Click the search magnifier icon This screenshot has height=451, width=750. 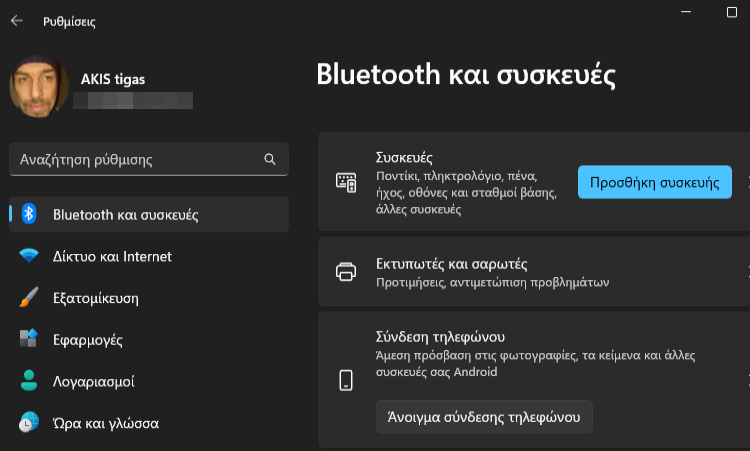coord(270,159)
